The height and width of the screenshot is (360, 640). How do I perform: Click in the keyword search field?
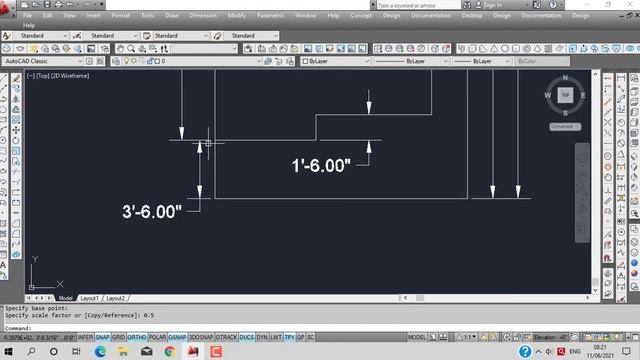coord(418,5)
